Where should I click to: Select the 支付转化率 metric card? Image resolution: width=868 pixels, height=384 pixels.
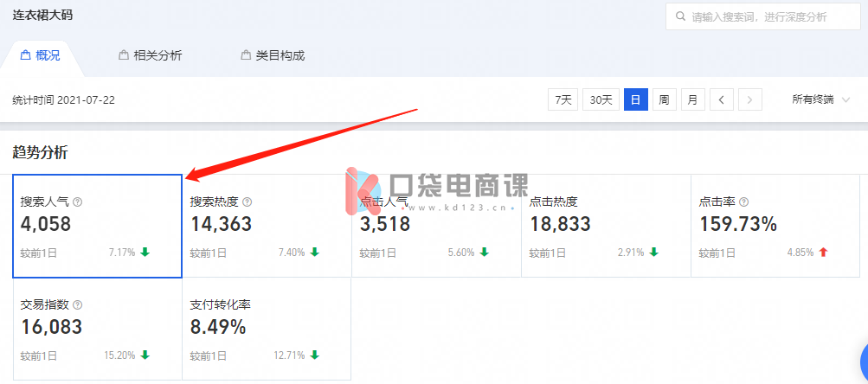click(x=267, y=330)
